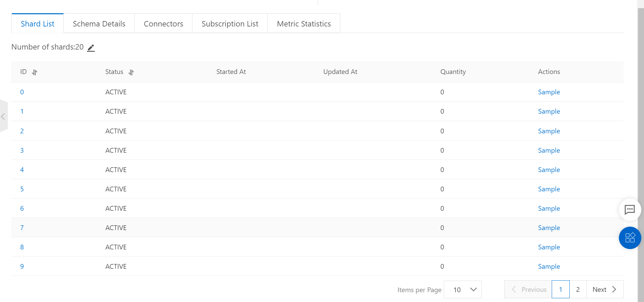
Task: Click the ACTIVE status of shard 5
Action: (116, 189)
